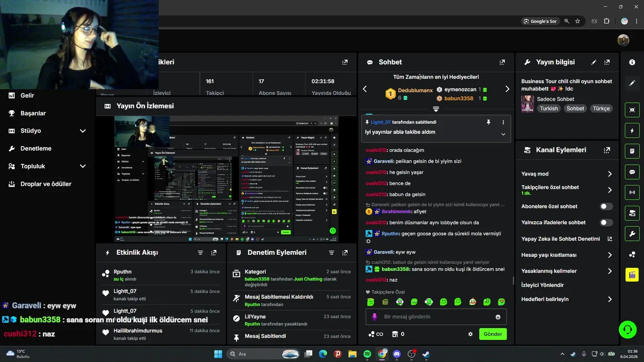Click the LilYayne moderation entry
The height and width of the screenshot is (362, 644).
(291, 320)
